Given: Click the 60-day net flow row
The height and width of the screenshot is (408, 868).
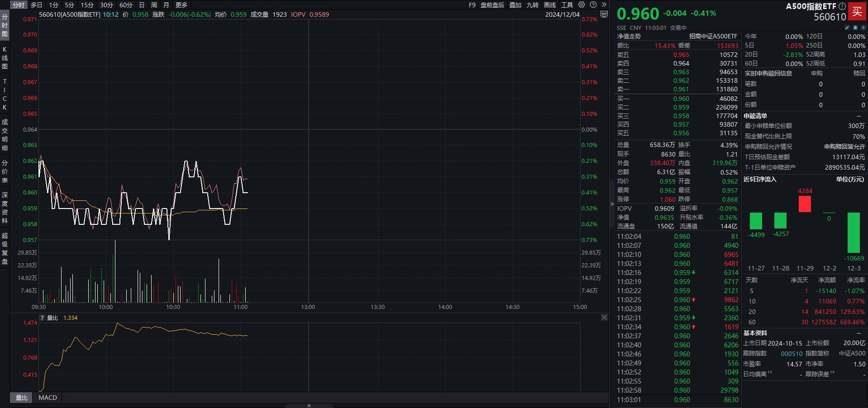Looking at the screenshot, I should (x=805, y=322).
